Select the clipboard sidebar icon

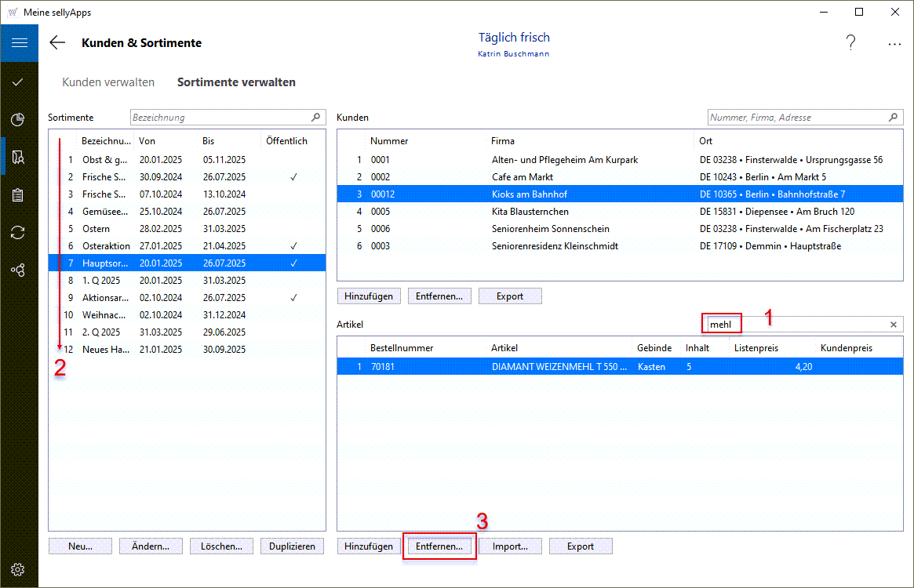click(x=19, y=195)
